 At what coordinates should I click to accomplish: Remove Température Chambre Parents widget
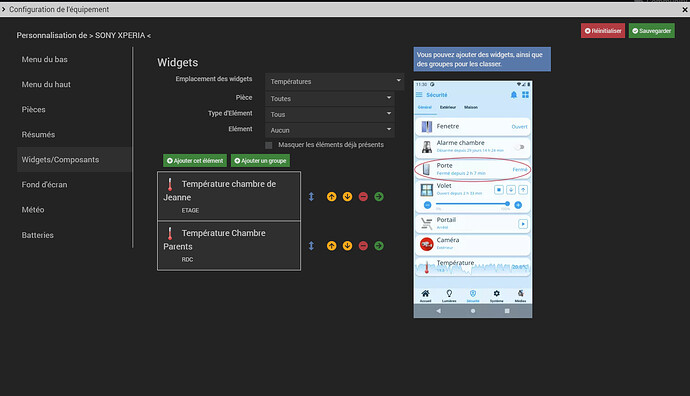click(363, 246)
